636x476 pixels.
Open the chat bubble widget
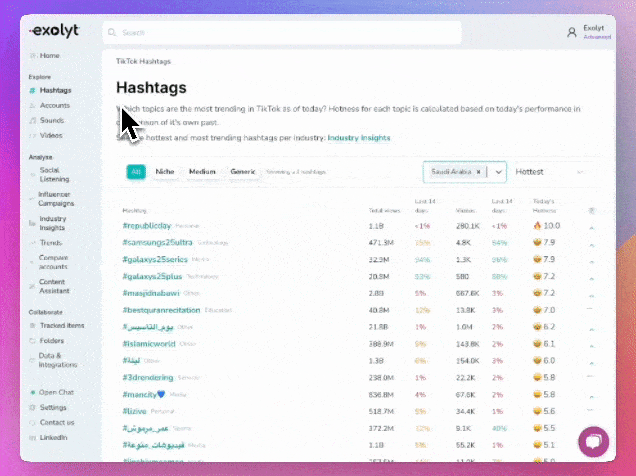click(593, 442)
